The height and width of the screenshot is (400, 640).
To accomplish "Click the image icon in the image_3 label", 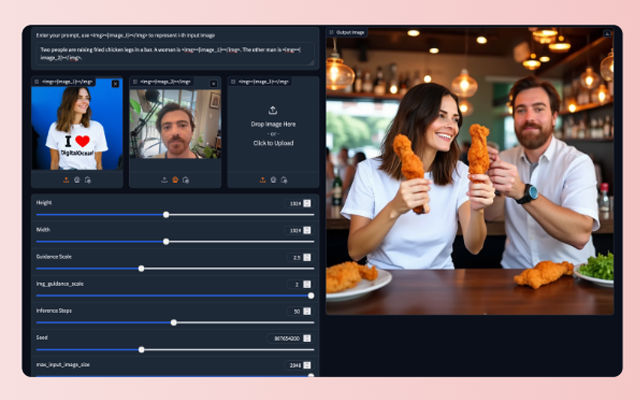I will [x=233, y=82].
